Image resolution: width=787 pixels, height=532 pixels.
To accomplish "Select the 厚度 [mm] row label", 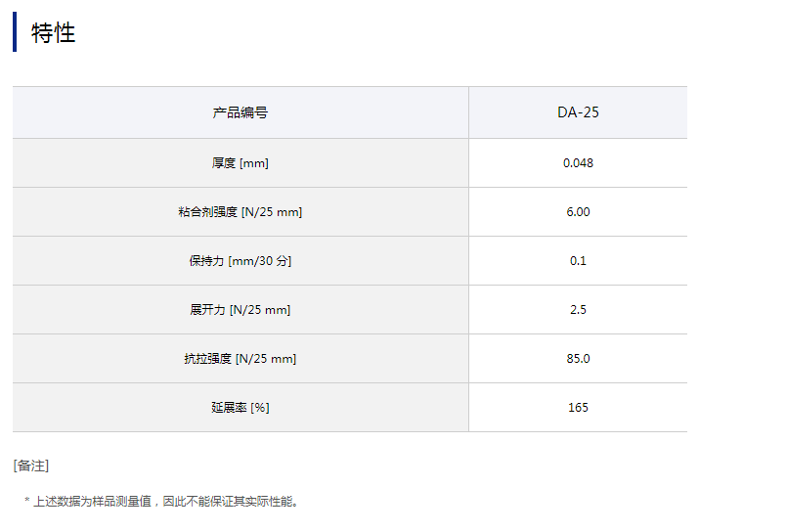I will pyautogui.click(x=240, y=163).
